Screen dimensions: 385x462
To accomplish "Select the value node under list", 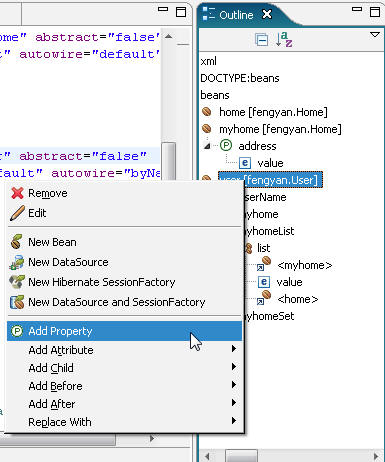I will pyautogui.click(x=289, y=282).
